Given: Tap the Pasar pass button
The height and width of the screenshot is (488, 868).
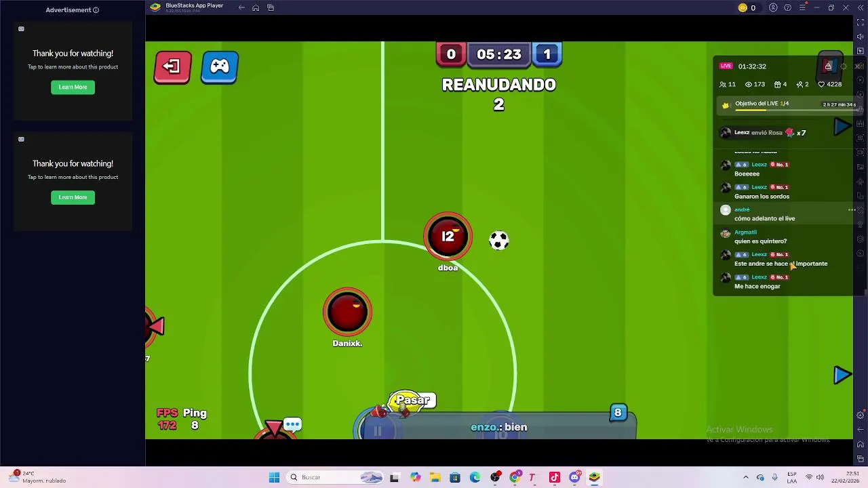Looking at the screenshot, I should 413,401.
